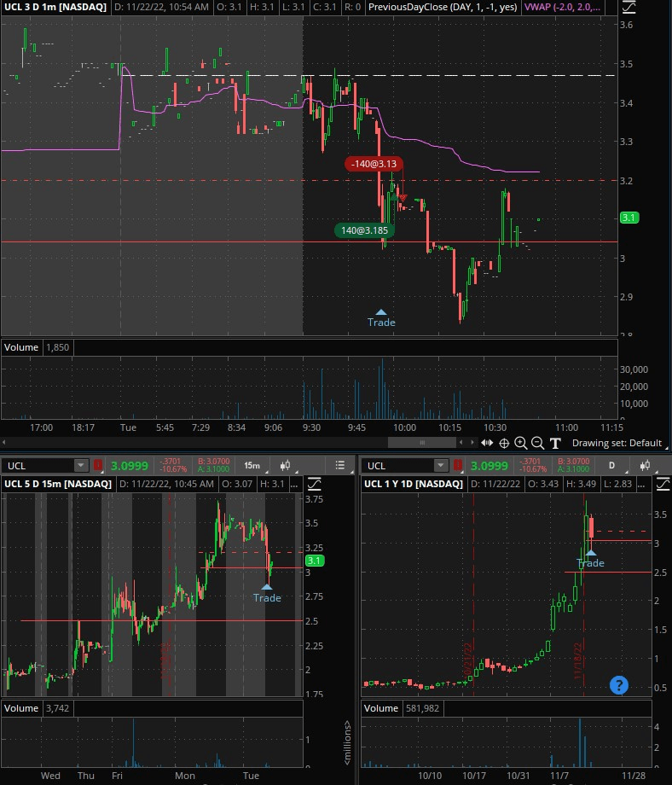Image resolution: width=672 pixels, height=785 pixels.
Task: Click the green 3.1 price label on the 15m chart axis
Action: pyautogui.click(x=315, y=561)
